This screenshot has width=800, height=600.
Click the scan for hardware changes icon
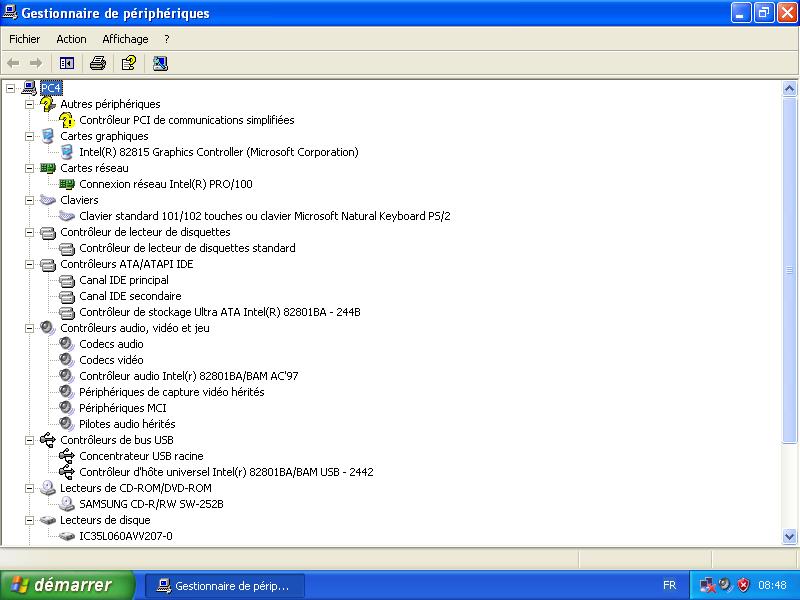tap(160, 63)
